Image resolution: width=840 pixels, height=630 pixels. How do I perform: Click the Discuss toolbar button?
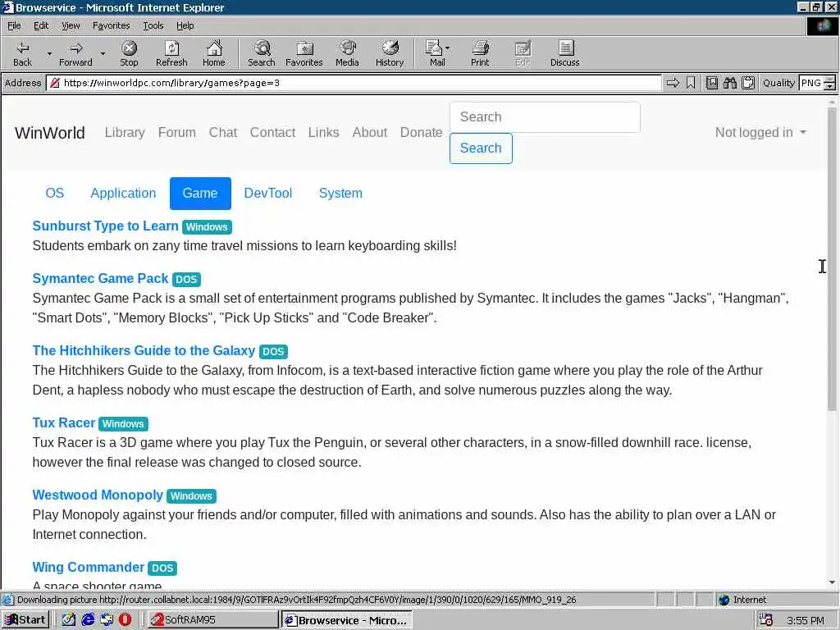click(x=564, y=53)
